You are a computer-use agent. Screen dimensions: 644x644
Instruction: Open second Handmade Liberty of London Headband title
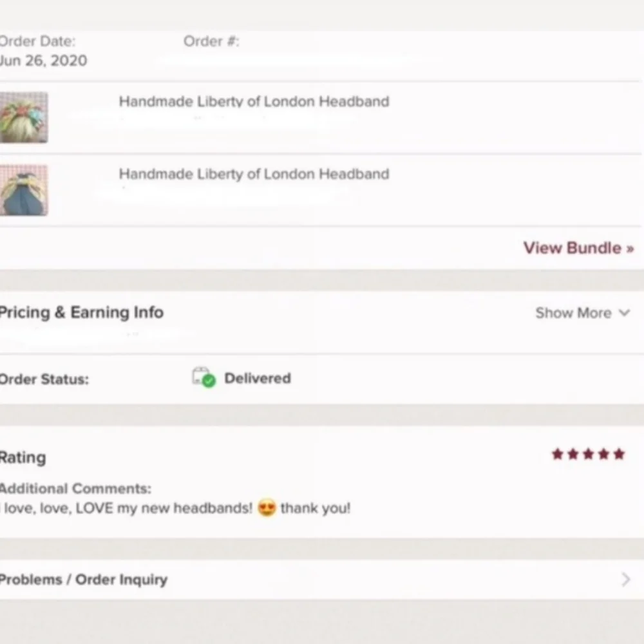click(254, 174)
